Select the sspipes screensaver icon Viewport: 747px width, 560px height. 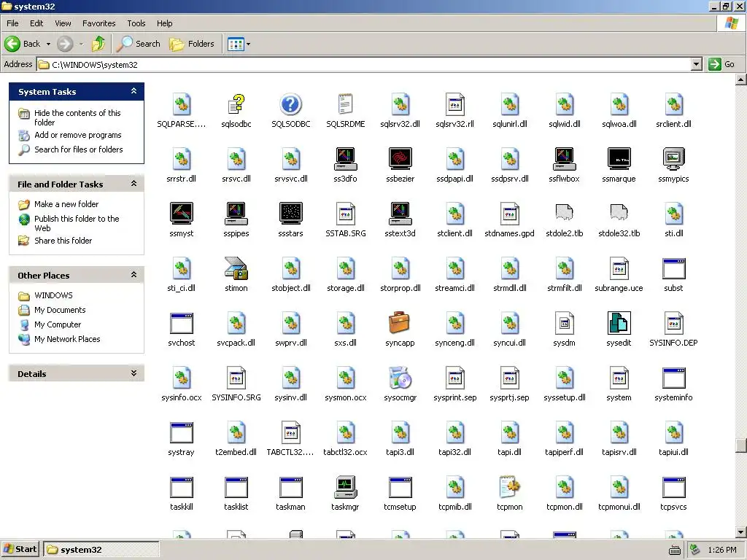click(x=236, y=214)
